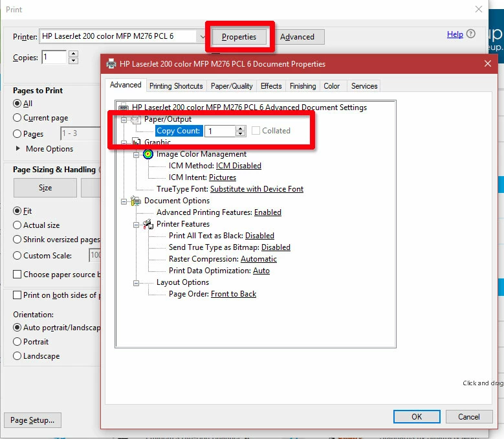
Task: Click the Copies input field
Action: click(x=54, y=57)
